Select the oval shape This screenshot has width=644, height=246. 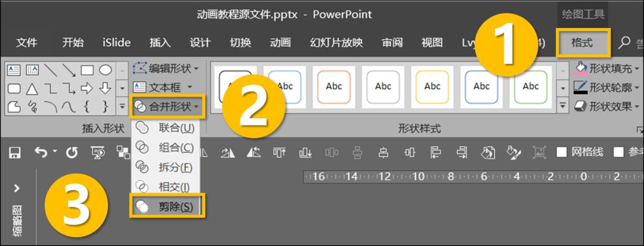coord(106,70)
